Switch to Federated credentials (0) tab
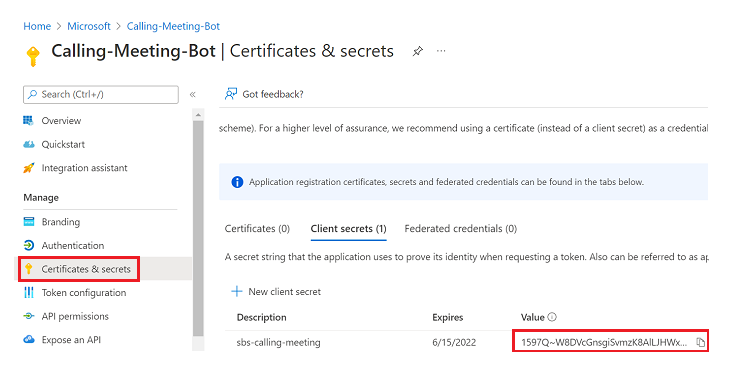This screenshot has width=731, height=382. coord(461,229)
